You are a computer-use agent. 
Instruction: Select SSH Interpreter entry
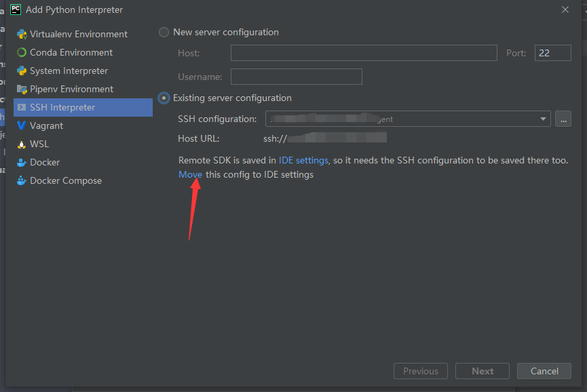click(x=83, y=107)
